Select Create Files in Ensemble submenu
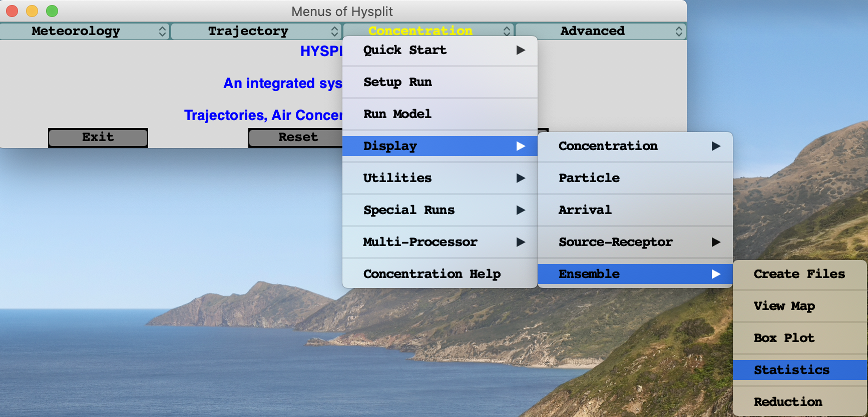The image size is (868, 417). point(799,274)
